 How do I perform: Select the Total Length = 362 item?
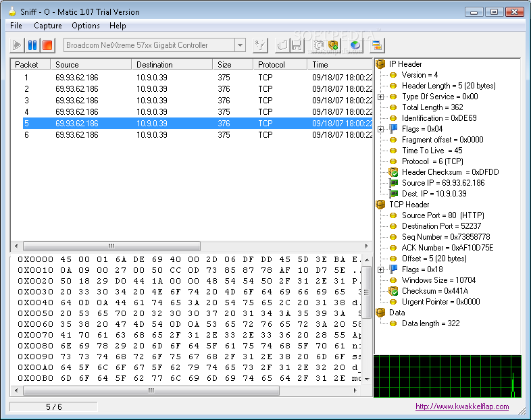(432, 107)
